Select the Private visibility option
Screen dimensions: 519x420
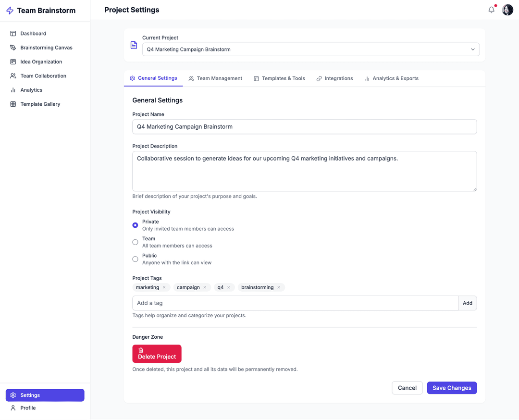[x=135, y=225]
